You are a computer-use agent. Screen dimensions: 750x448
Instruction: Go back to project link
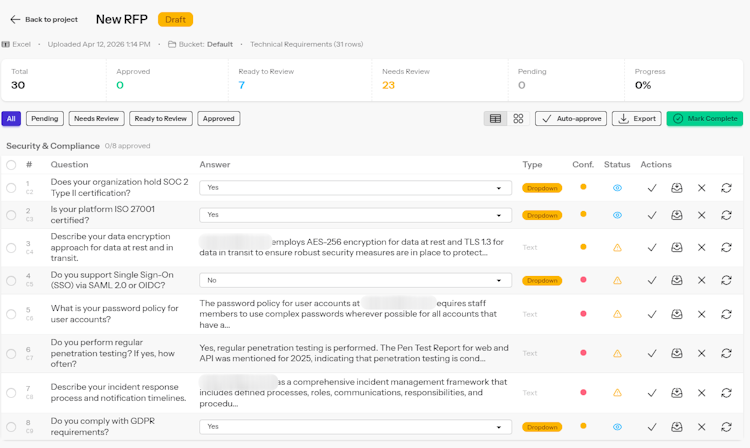(x=44, y=20)
